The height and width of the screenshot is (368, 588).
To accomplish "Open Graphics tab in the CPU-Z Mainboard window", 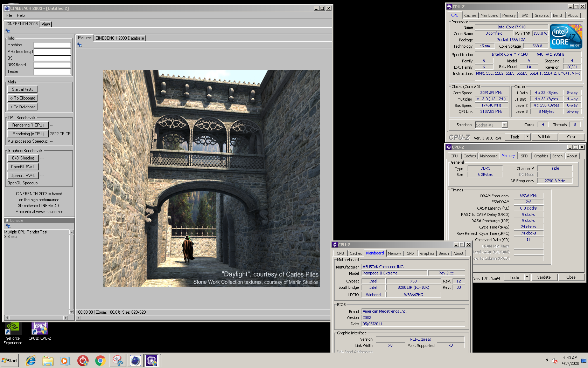I will point(427,253).
